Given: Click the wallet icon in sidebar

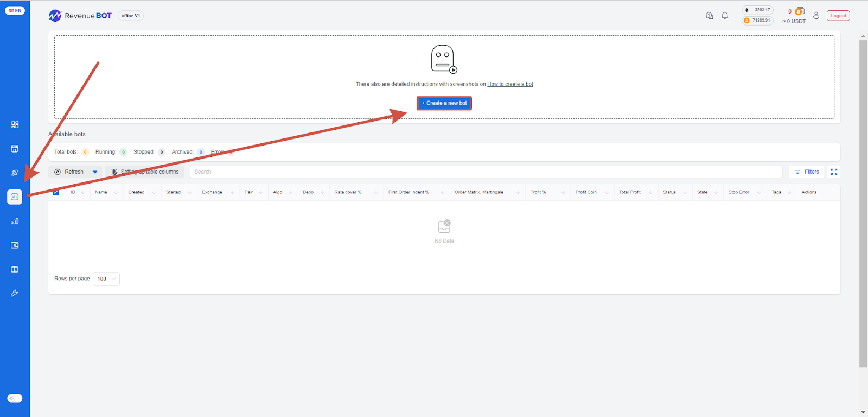Looking at the screenshot, I should 15,245.
